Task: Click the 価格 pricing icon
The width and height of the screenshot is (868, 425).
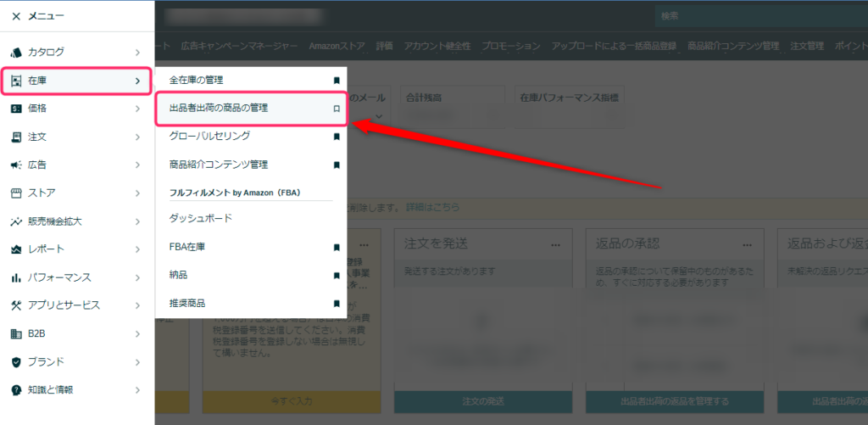Action: pyautogui.click(x=16, y=109)
